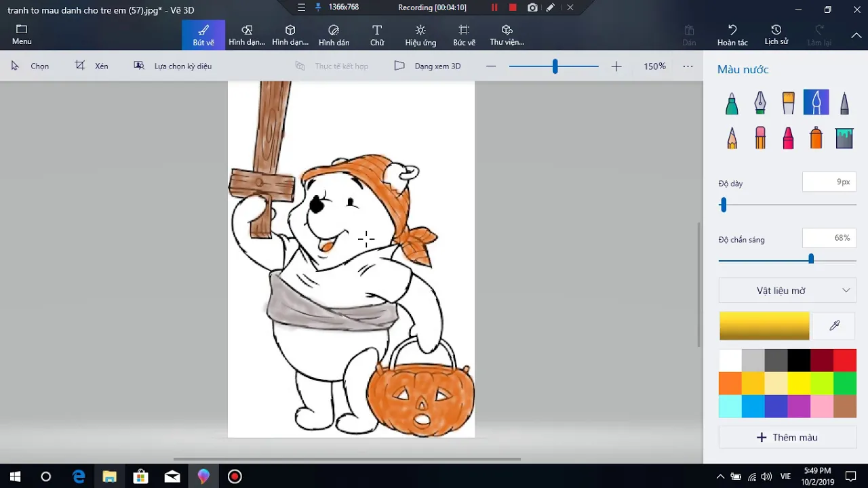Open the Menu folder button

22,35
